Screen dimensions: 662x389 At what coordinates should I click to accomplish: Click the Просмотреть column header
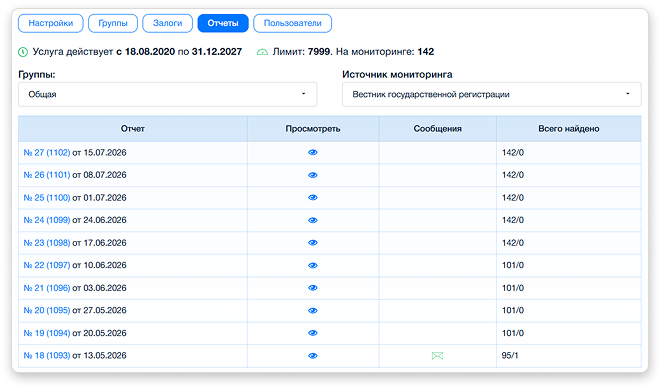313,129
